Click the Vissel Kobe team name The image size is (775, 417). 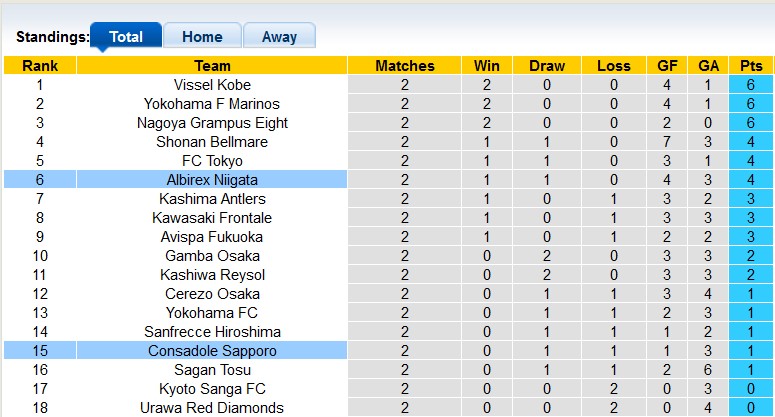(x=212, y=85)
